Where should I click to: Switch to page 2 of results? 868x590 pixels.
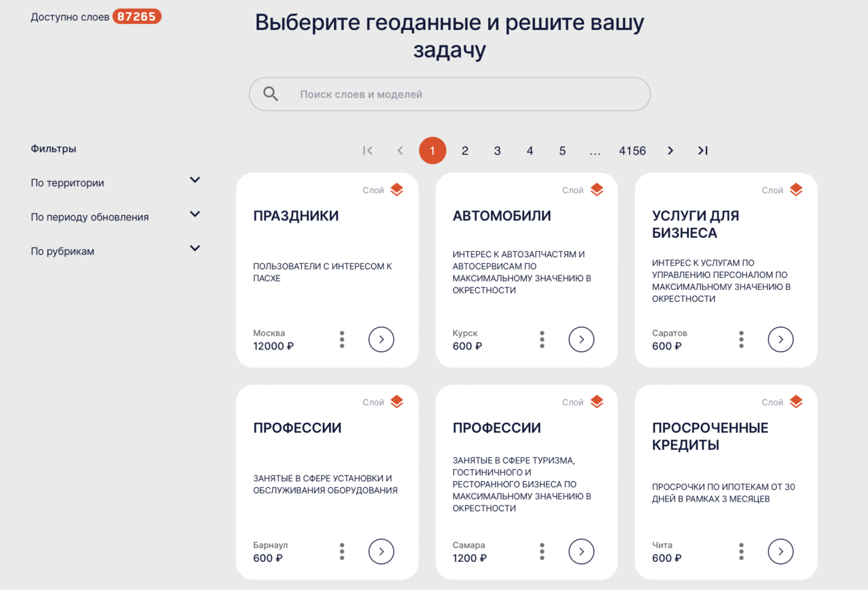point(465,150)
